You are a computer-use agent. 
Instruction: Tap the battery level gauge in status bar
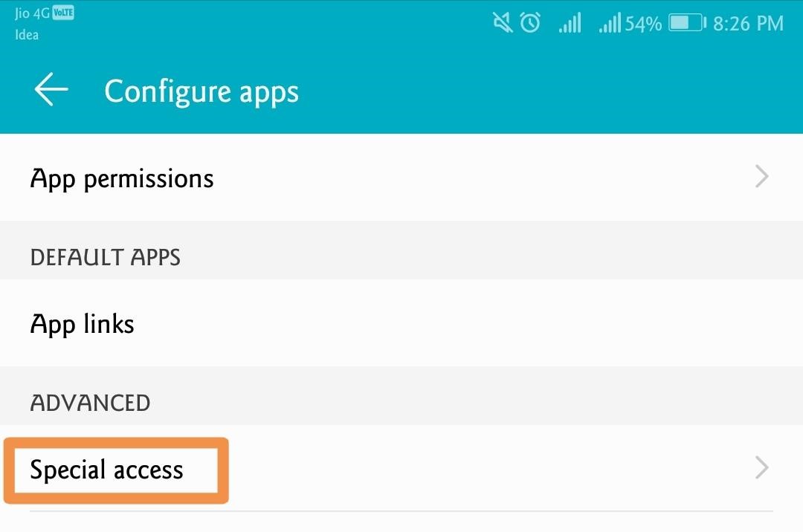(688, 22)
